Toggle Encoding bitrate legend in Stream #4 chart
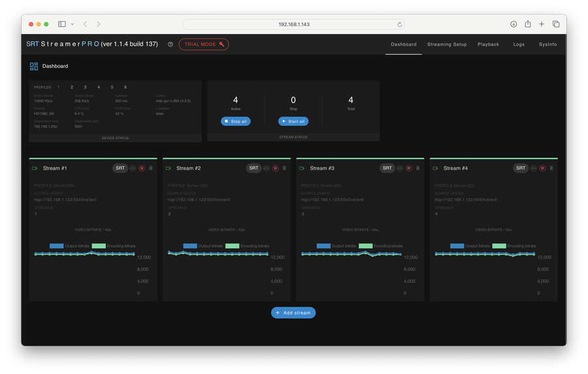 [x=514, y=246]
